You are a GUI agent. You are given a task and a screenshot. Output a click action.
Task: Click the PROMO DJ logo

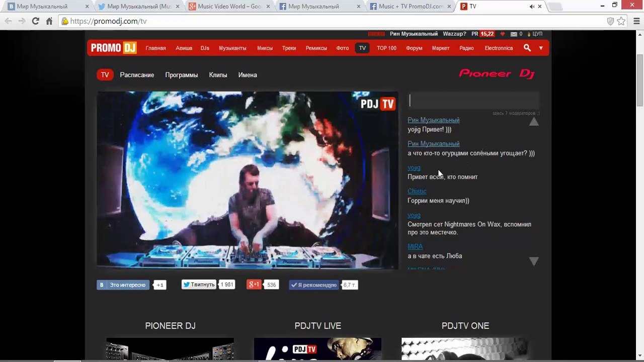coord(114,48)
